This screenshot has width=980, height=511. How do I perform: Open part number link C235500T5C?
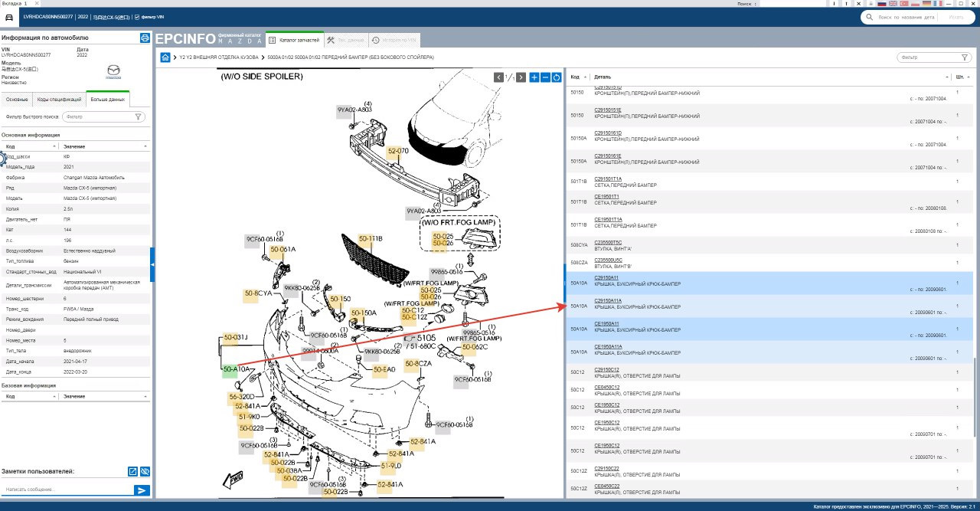(x=609, y=242)
